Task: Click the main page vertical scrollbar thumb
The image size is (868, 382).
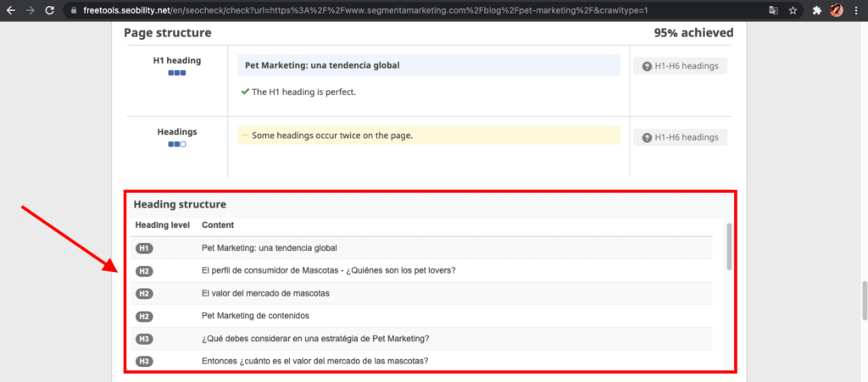Action: coord(865,301)
